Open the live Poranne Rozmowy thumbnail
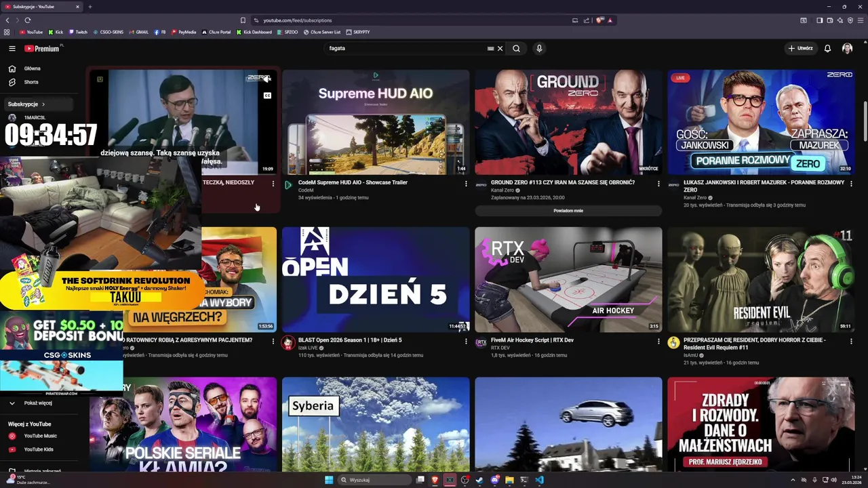The height and width of the screenshot is (488, 868). [761, 122]
